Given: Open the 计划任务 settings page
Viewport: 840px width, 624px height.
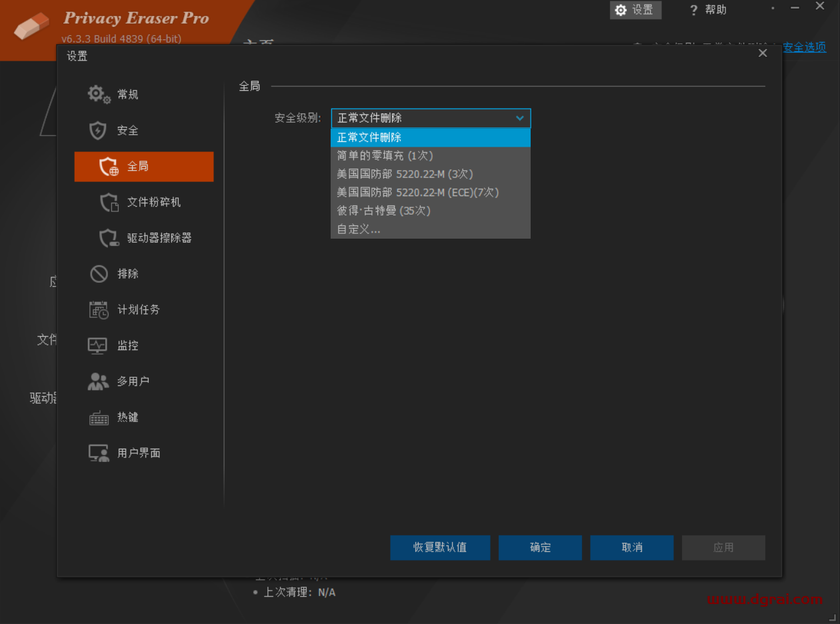Looking at the screenshot, I should (144, 310).
